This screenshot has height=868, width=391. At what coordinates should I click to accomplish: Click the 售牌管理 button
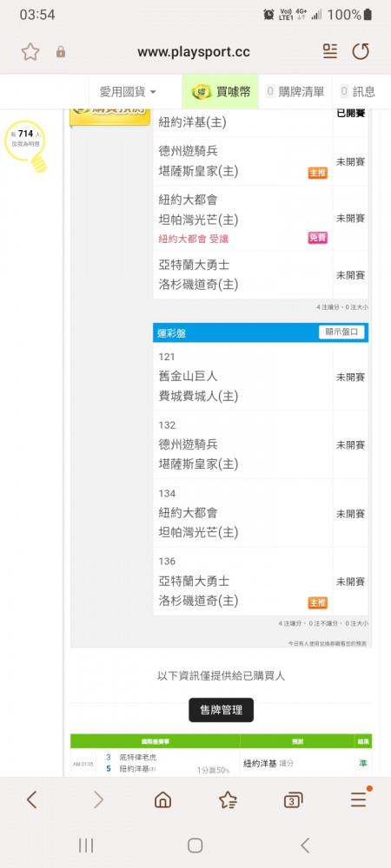click(x=221, y=710)
